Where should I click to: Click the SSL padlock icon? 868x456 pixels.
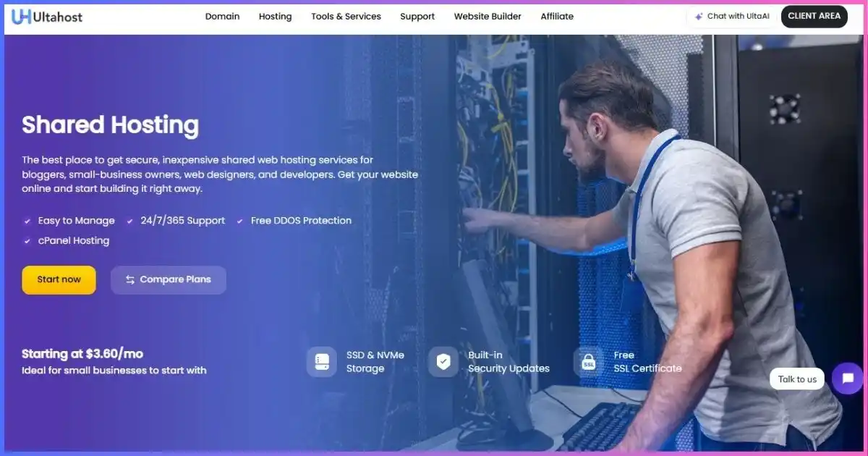pos(589,361)
